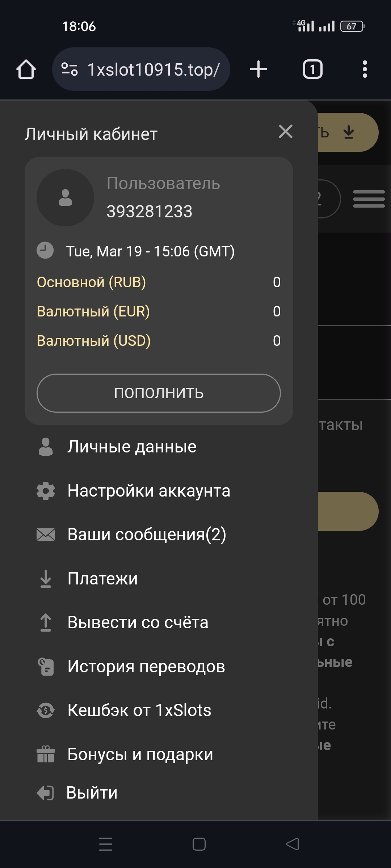Tap the Платежи download arrow icon
The height and width of the screenshot is (868, 391).
tap(46, 579)
